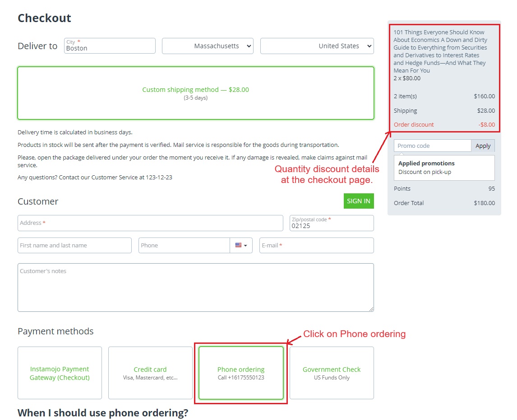Click First name and last name field
The image size is (517, 420).
pyautogui.click(x=74, y=246)
